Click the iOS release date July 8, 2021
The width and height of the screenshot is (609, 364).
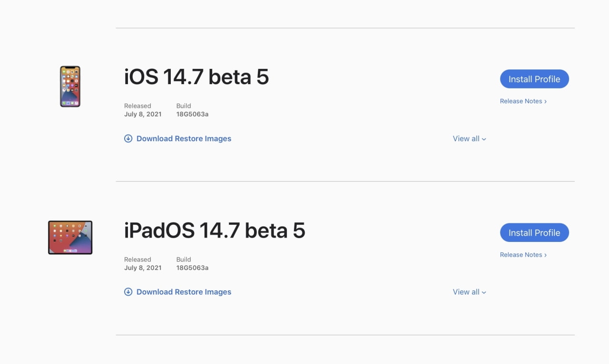[143, 114]
